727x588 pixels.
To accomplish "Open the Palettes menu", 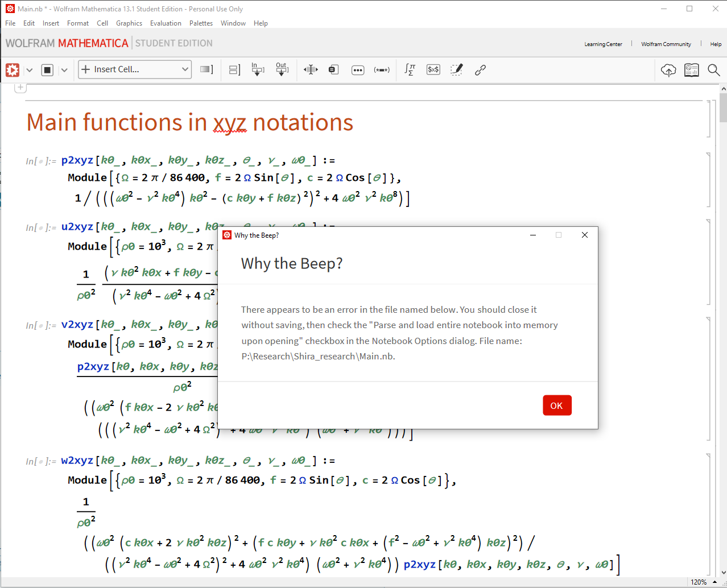I will tap(201, 23).
